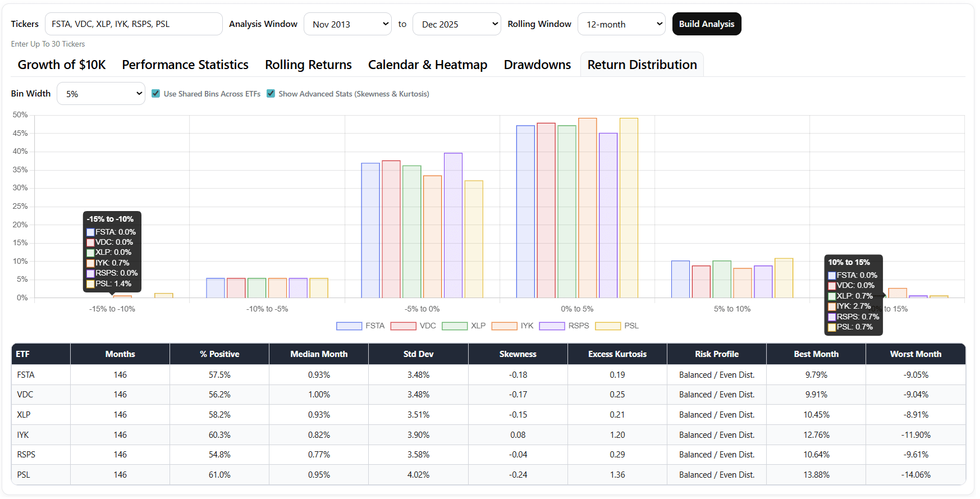The height and width of the screenshot is (499, 980).
Task: Hide IYK series using legend swatch
Action: pyautogui.click(x=503, y=326)
